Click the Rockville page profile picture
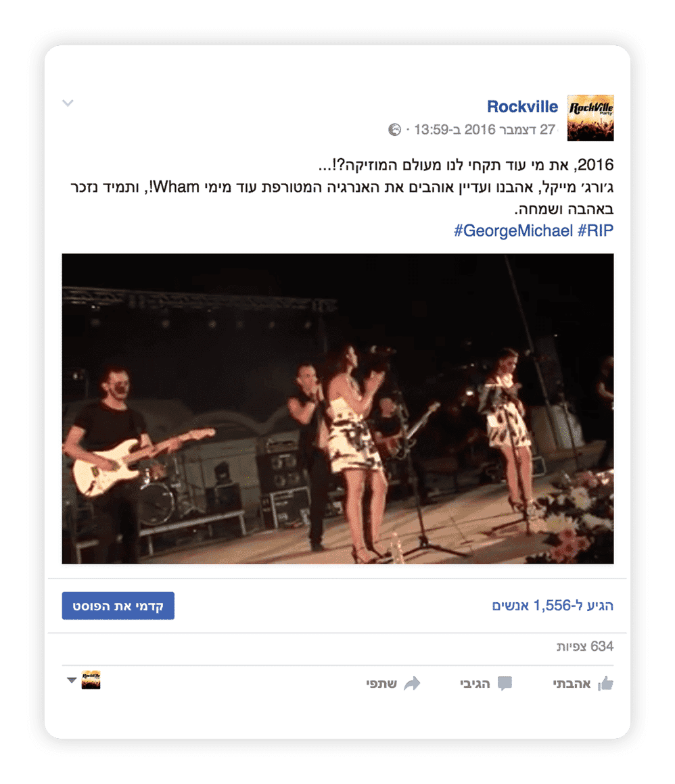 pos(590,118)
